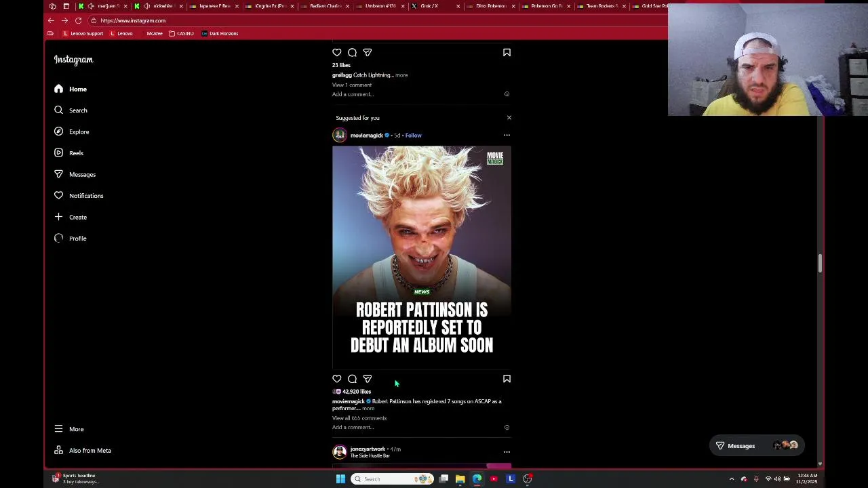This screenshot has width=868, height=488.
Task: Expand Robert Pattinson caption with more
Action: click(x=368, y=409)
